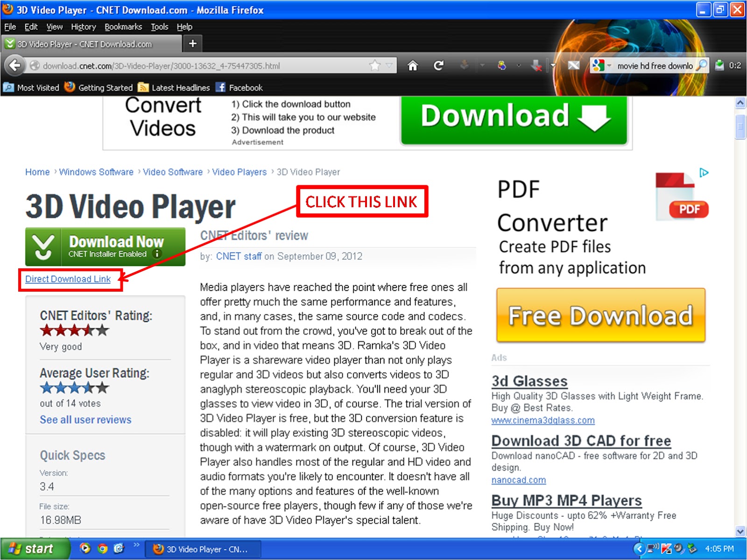Screen dimensions: 747x560
Task: Open the 3d Glasses ad link
Action: (x=529, y=381)
